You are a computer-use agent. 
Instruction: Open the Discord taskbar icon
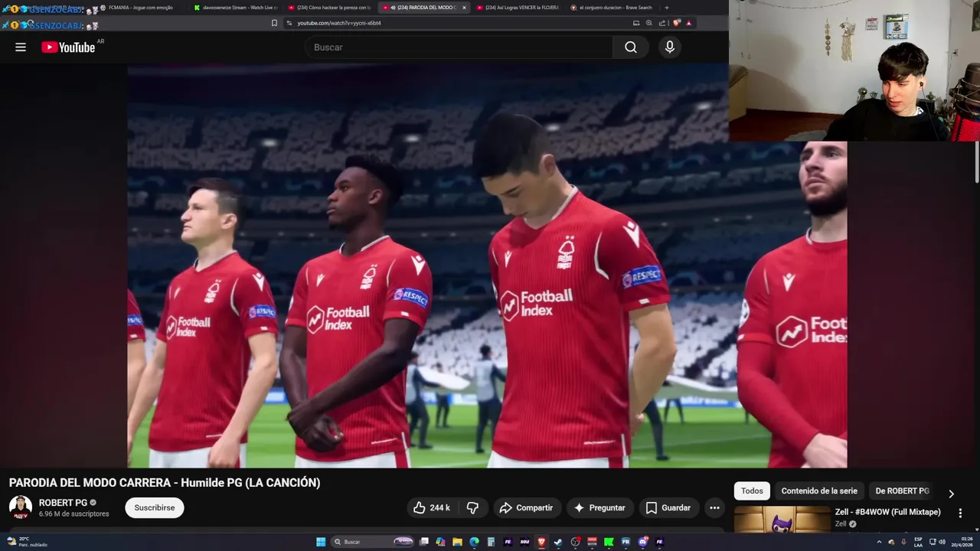coord(642,542)
